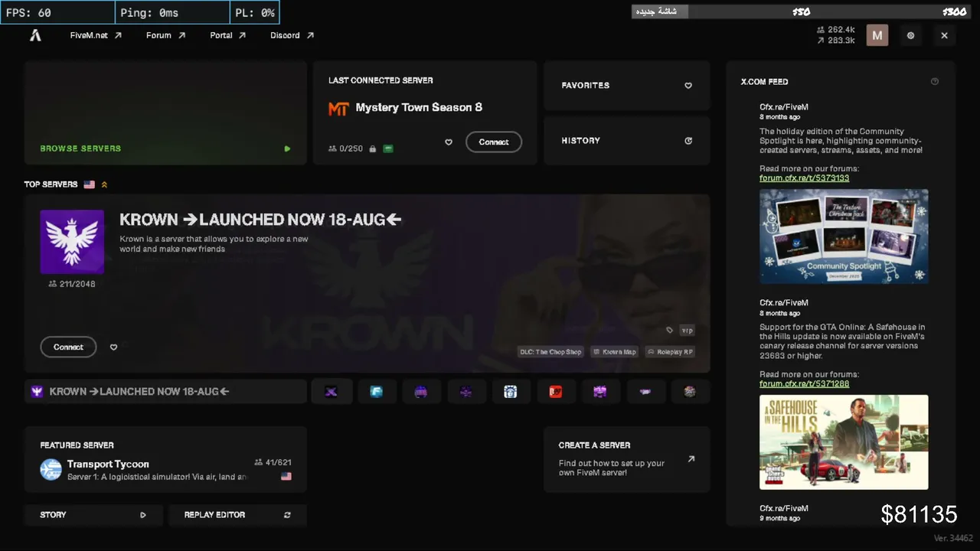Select the last server icon in the strip
This screenshot has height=551, width=980.
tap(690, 392)
